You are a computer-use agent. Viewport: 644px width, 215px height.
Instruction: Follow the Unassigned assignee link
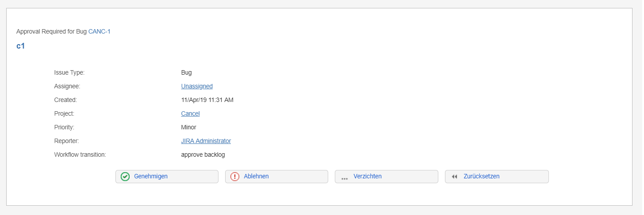pos(197,86)
